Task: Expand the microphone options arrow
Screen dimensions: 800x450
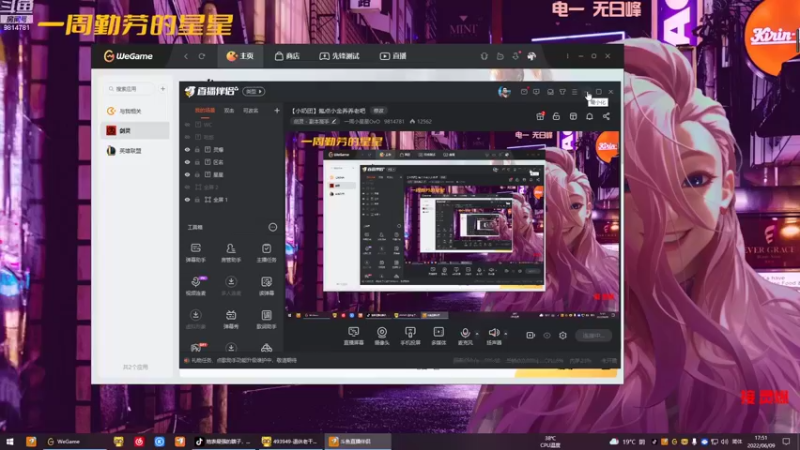Action: (x=477, y=334)
